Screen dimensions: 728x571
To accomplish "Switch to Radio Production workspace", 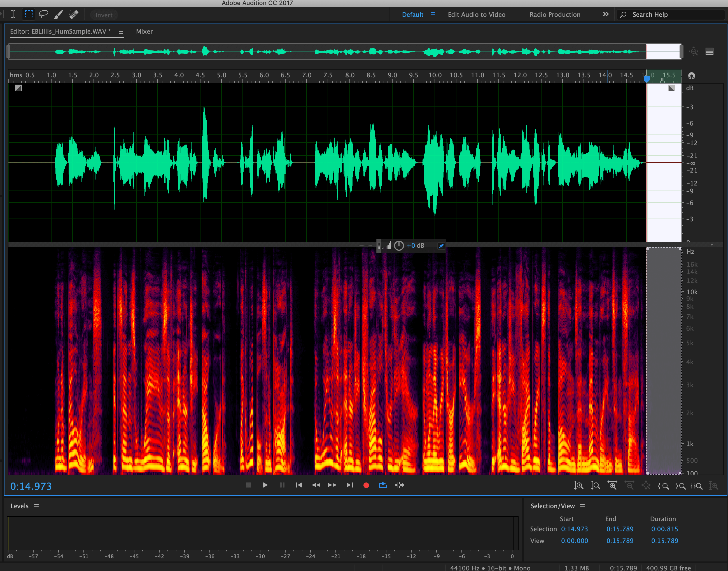I will click(x=555, y=15).
